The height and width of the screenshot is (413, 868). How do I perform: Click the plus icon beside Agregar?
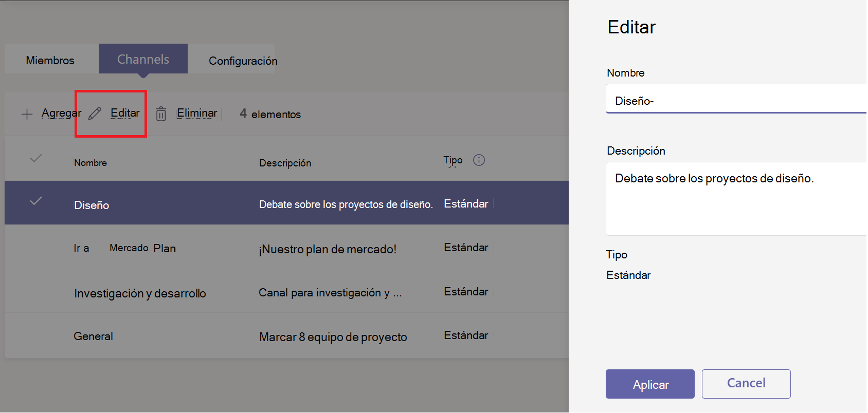click(27, 114)
